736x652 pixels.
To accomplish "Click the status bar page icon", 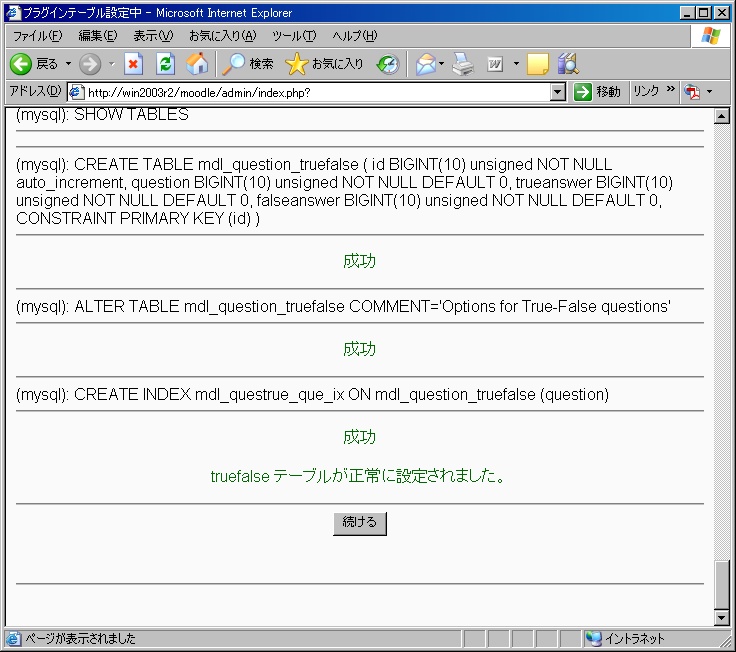I will click(x=13, y=639).
